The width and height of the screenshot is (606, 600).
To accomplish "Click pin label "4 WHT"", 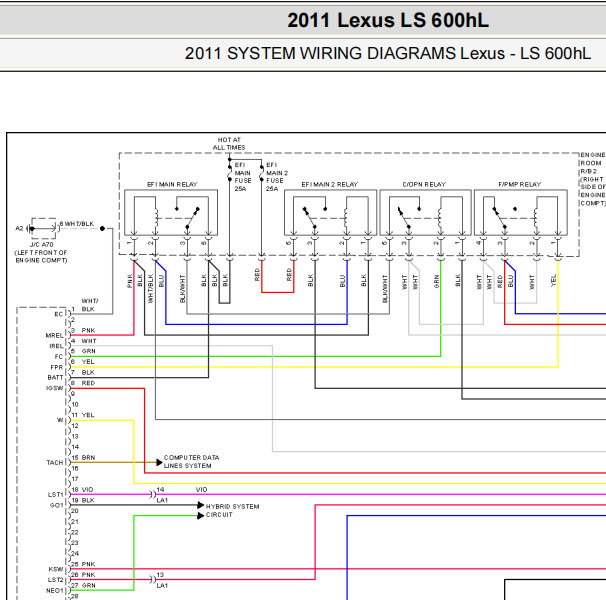I will point(84,341).
